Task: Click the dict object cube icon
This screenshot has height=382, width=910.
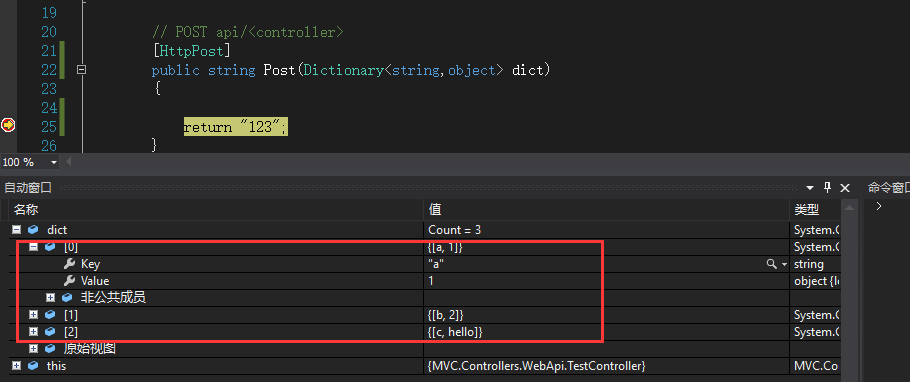Action: [x=33, y=230]
